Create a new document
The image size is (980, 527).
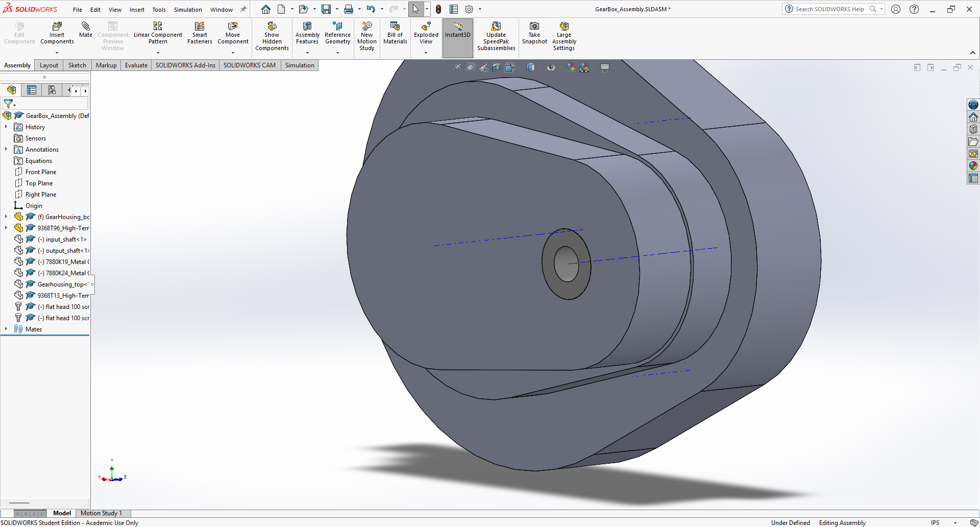pos(281,9)
